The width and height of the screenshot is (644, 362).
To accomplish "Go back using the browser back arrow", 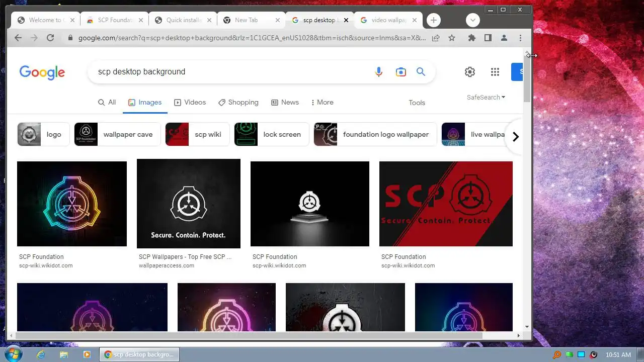I will (x=18, y=38).
